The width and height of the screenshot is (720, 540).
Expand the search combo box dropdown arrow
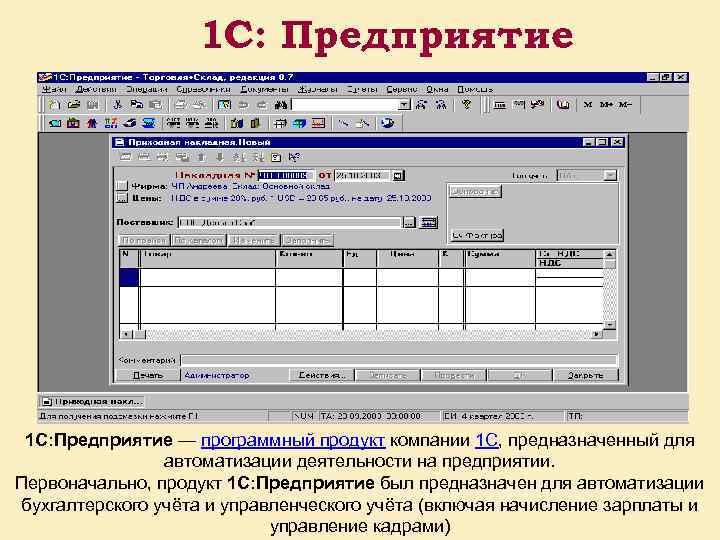tap(403, 105)
